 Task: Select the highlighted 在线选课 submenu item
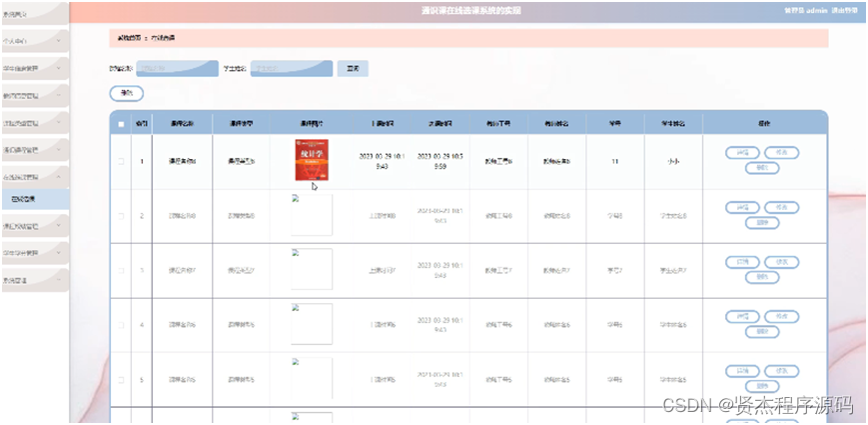(35, 199)
